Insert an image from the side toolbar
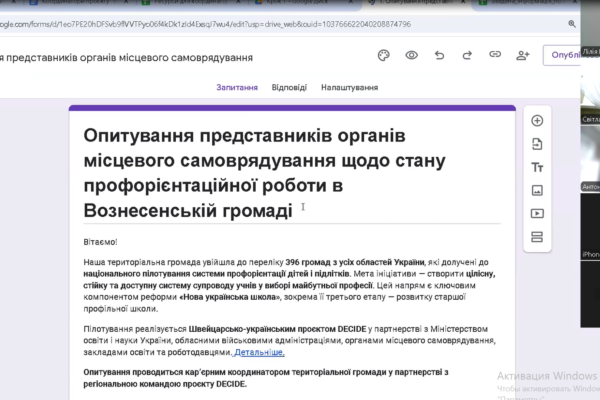The image size is (600, 400). pos(537,190)
